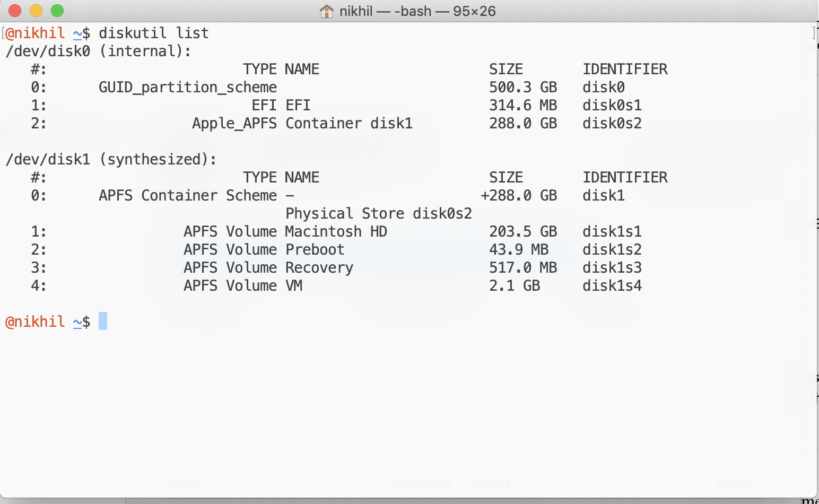Click the 'Preboot' volume name
The height and width of the screenshot is (504, 819).
point(315,249)
